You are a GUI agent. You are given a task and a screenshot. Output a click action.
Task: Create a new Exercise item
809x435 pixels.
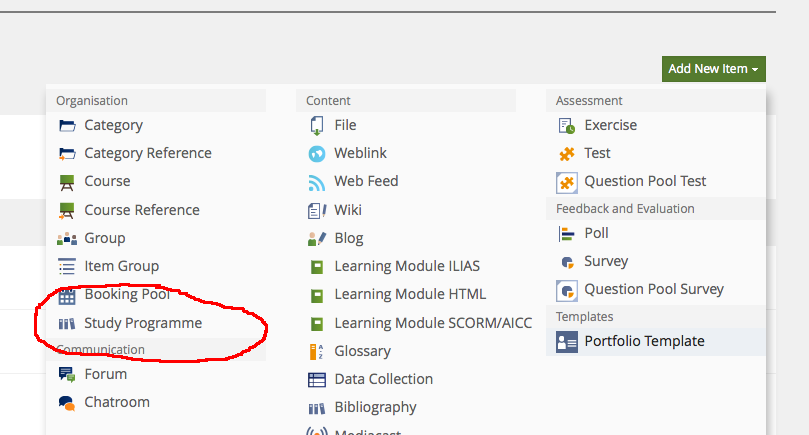tap(610, 125)
